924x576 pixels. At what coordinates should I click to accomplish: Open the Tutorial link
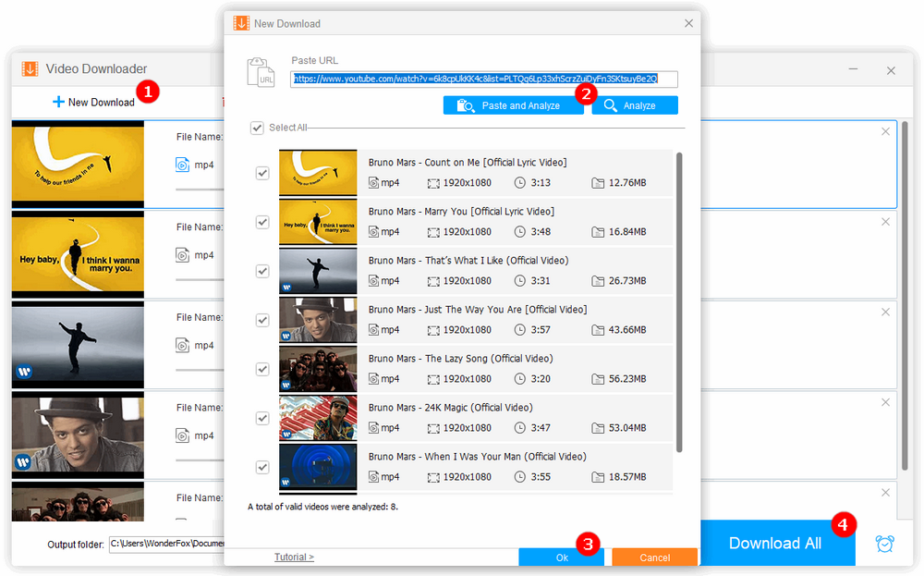tap(294, 557)
